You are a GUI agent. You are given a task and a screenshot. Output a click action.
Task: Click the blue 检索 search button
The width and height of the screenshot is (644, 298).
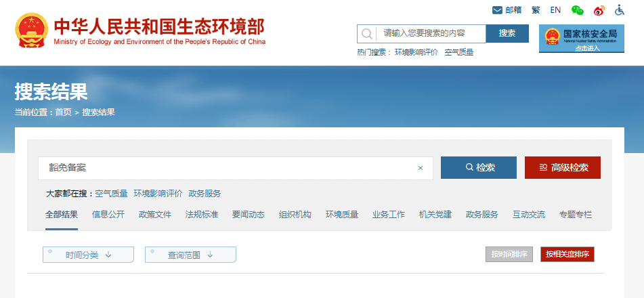click(x=478, y=168)
